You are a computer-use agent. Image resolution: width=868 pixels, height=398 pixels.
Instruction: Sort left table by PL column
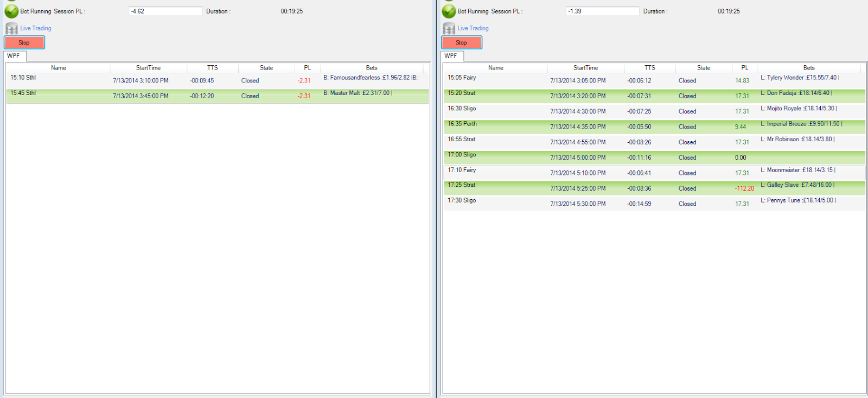point(308,68)
